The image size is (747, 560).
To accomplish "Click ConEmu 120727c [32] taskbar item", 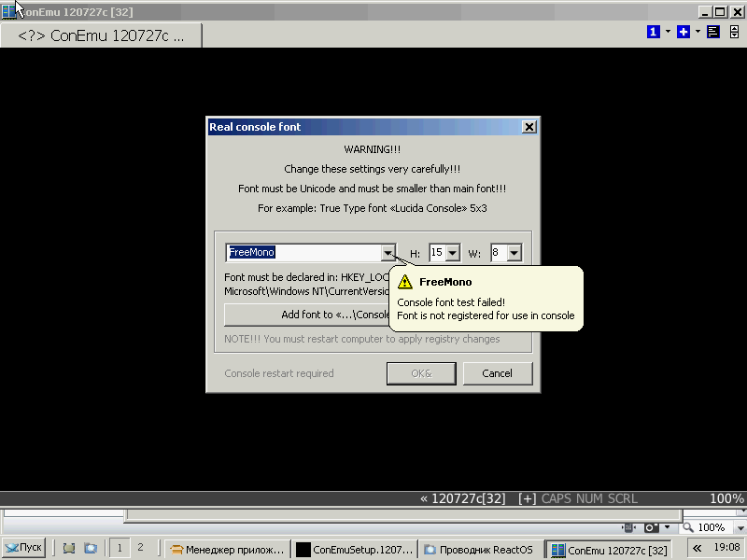I will pos(609,550).
